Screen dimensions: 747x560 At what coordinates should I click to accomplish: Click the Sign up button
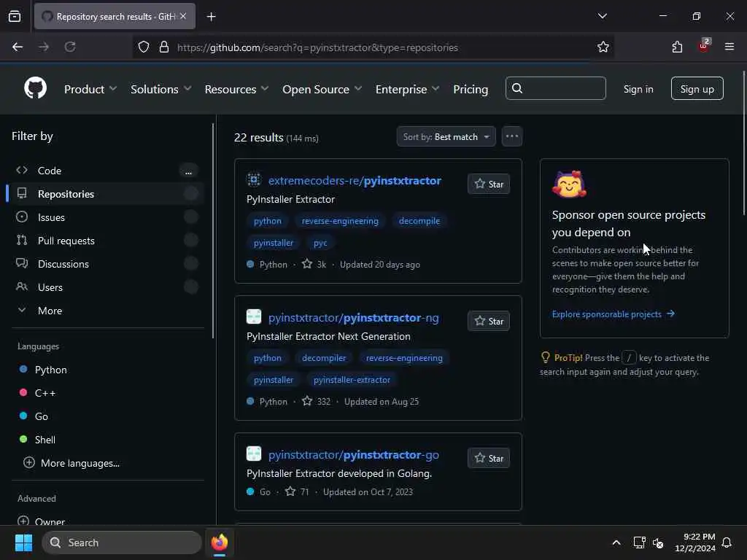[697, 88]
